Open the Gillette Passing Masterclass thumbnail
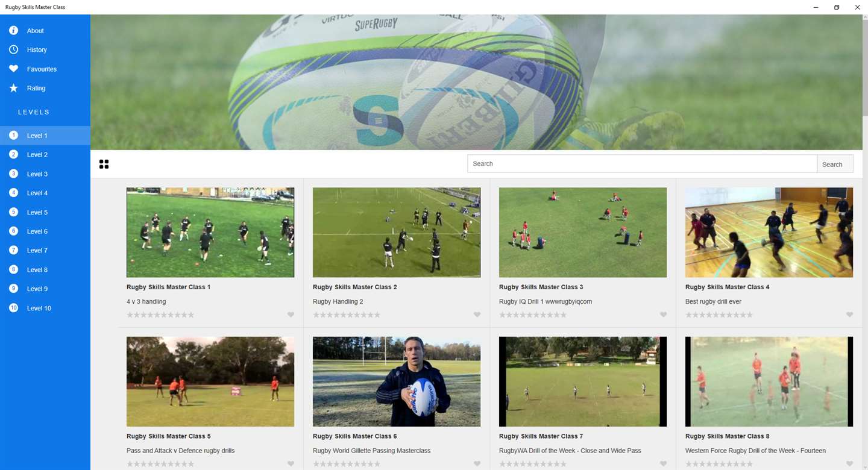The width and height of the screenshot is (868, 470). click(x=397, y=381)
